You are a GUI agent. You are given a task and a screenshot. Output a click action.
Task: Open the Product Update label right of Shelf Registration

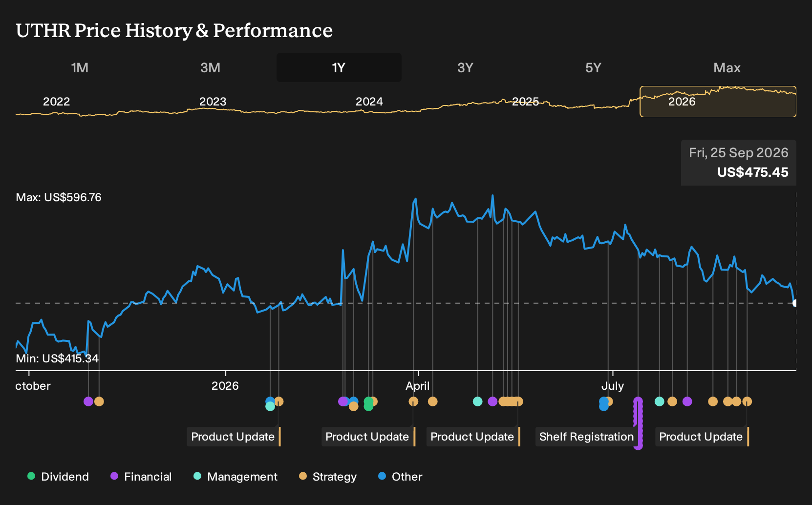tap(702, 437)
